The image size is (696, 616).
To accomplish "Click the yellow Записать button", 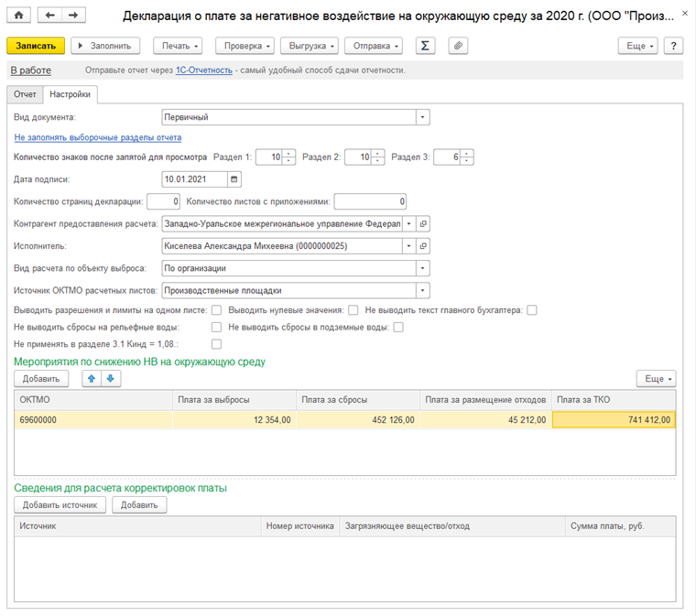I will click(x=36, y=46).
